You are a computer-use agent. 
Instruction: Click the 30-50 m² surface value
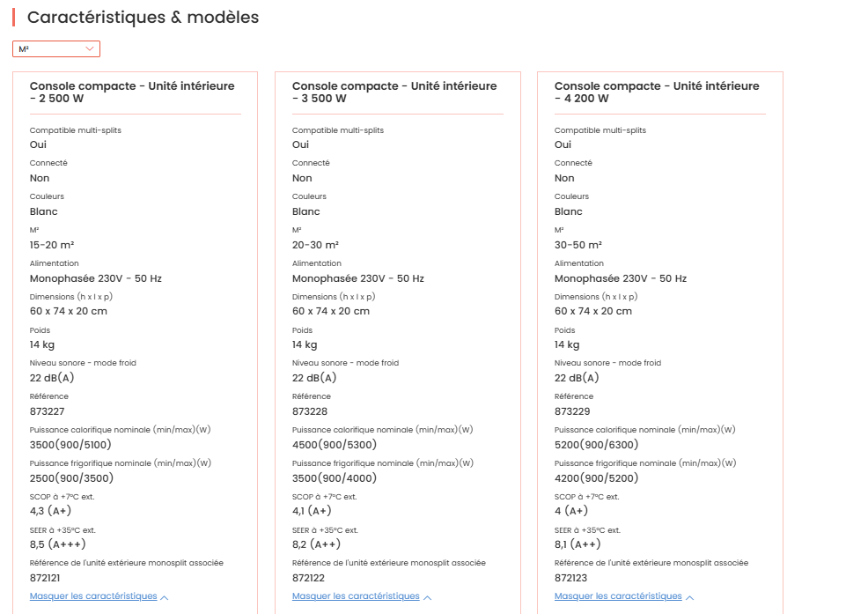[578, 245]
